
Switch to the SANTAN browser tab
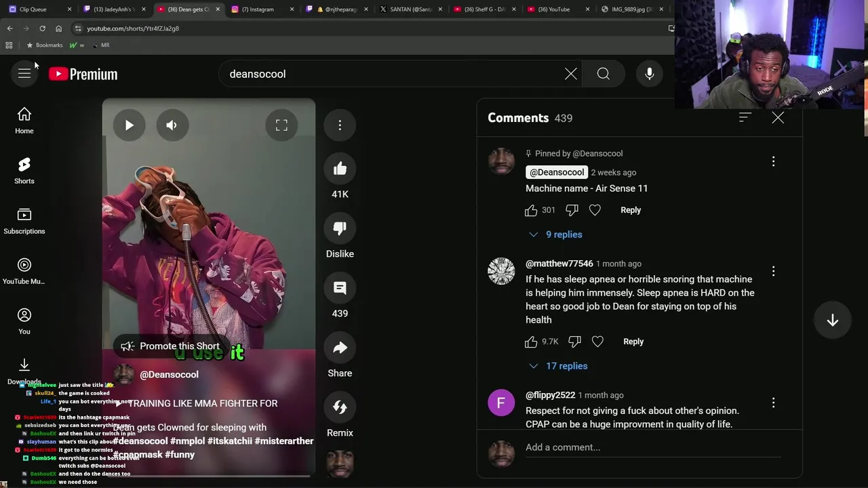tap(410, 9)
